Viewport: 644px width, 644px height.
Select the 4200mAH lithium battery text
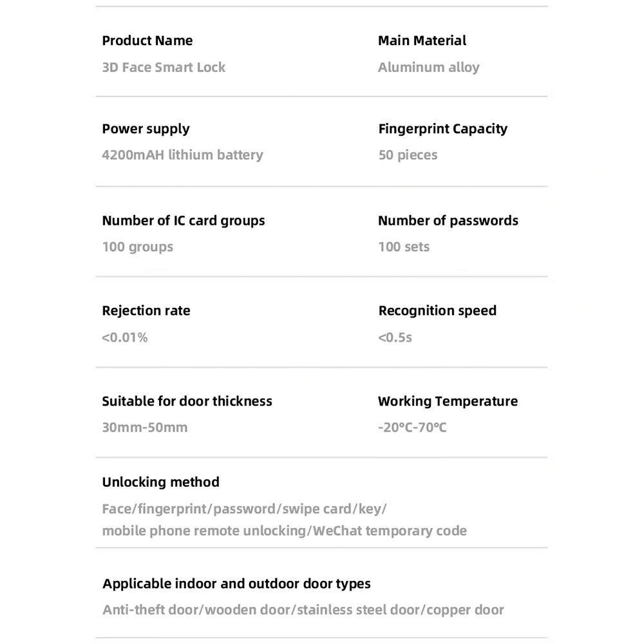[x=182, y=155]
